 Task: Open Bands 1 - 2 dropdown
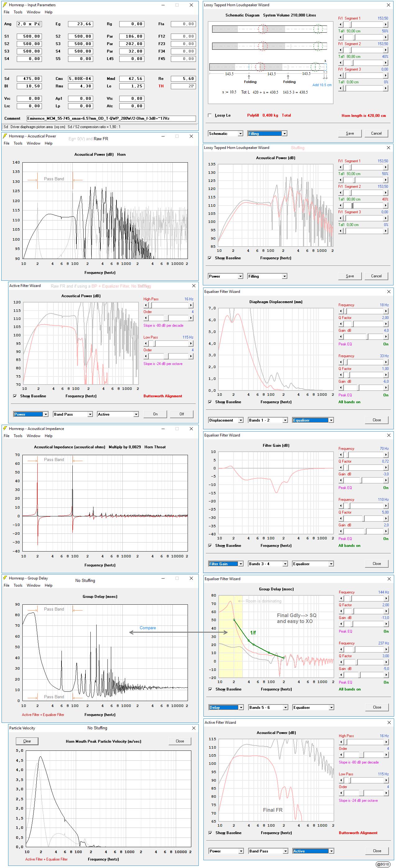click(x=268, y=420)
